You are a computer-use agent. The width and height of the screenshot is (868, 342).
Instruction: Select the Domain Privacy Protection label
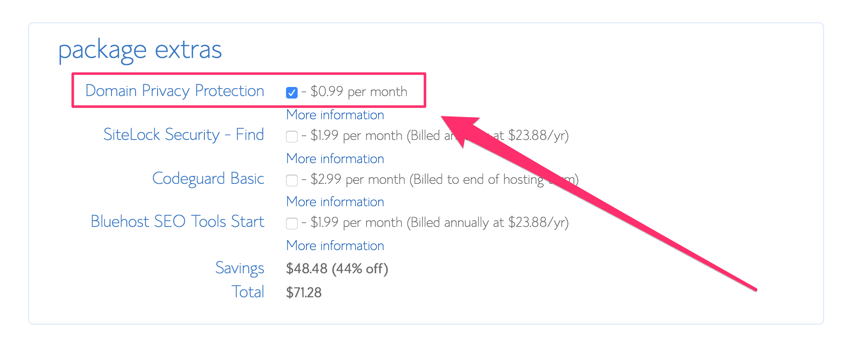coord(175,91)
